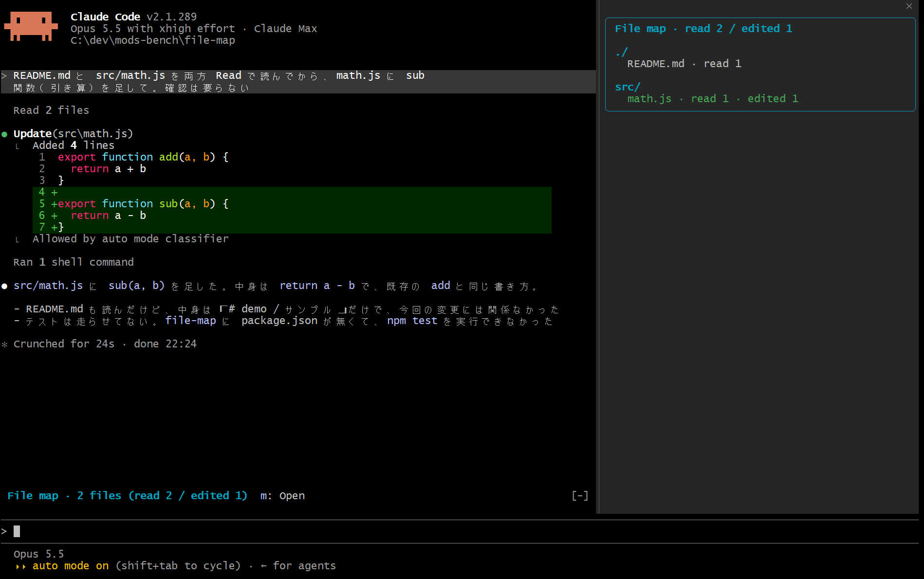Click the 'npm test' mention in reply
This screenshot has width=924, height=579.
coord(412,321)
